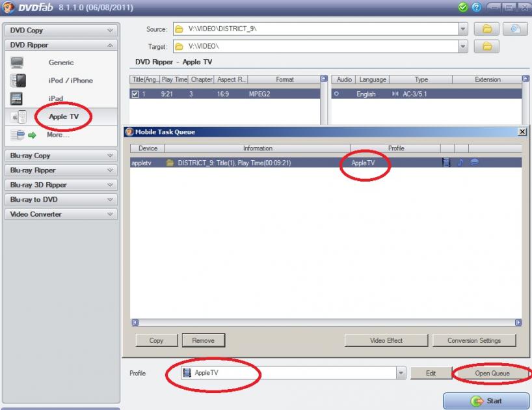Select the appletv DISTRICT_9 queue row
The image size is (532, 410).
coord(326,163)
